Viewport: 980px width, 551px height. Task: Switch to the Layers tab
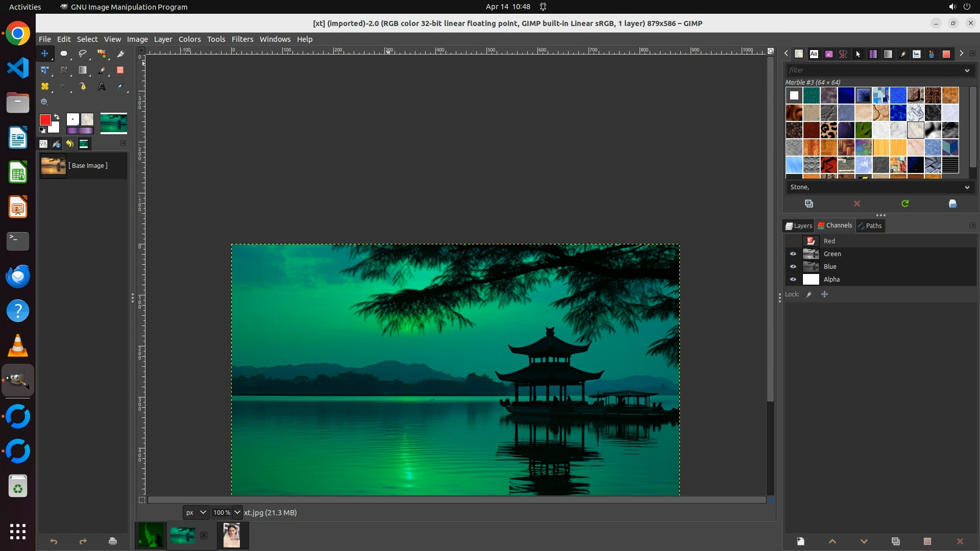click(x=799, y=226)
